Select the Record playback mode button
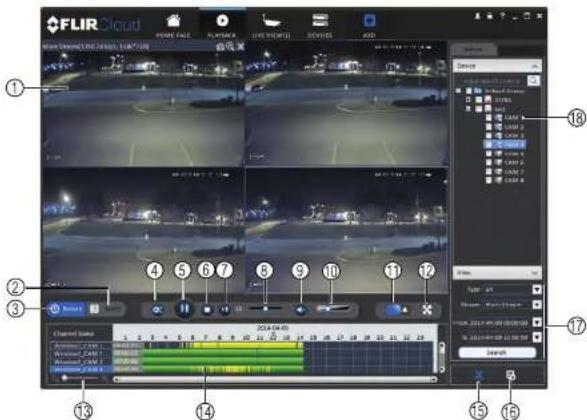The width and height of the screenshot is (587, 420). 67,309
